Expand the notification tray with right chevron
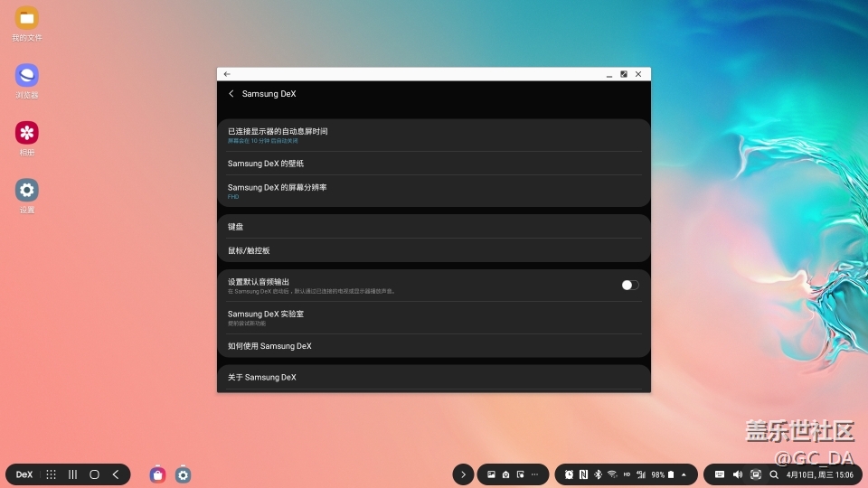Viewport: 868px width, 488px height. (x=463, y=474)
